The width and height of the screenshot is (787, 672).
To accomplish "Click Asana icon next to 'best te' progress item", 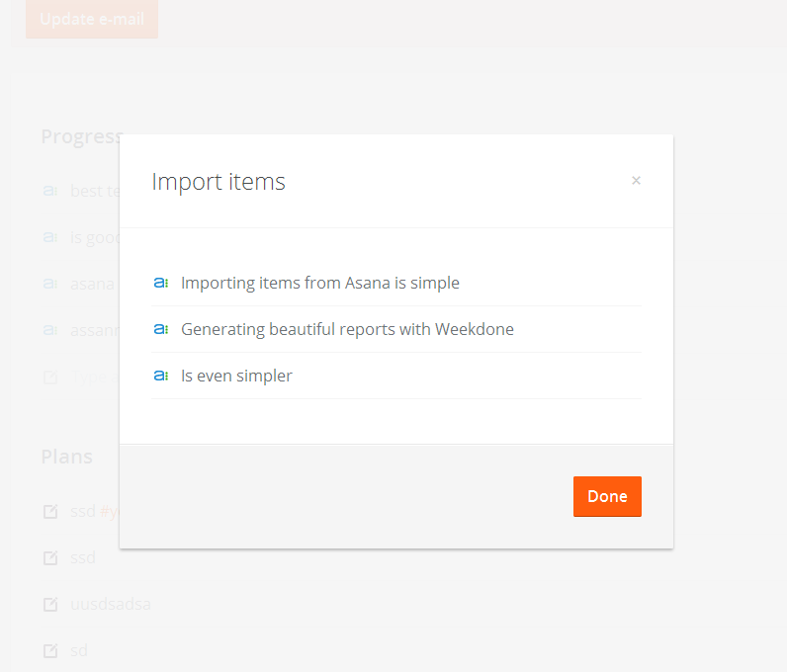I will coord(50,191).
